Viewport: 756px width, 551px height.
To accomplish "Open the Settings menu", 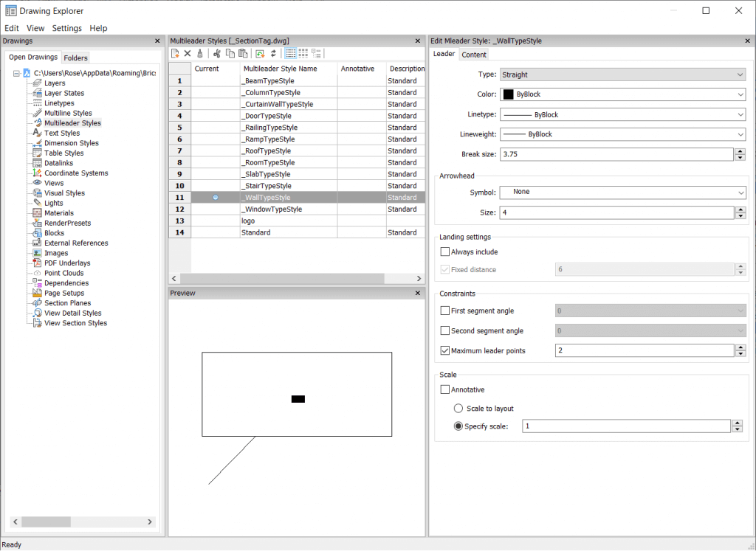I will [x=67, y=28].
